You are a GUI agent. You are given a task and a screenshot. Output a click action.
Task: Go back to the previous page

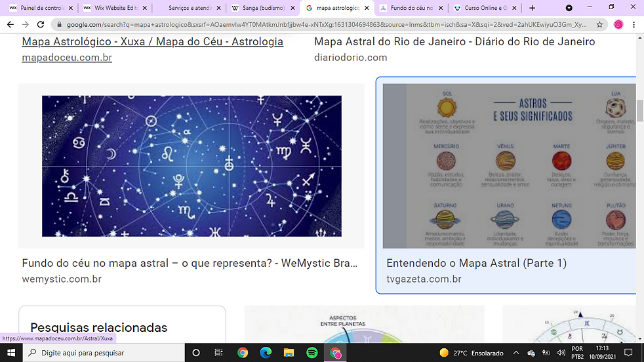(10, 25)
